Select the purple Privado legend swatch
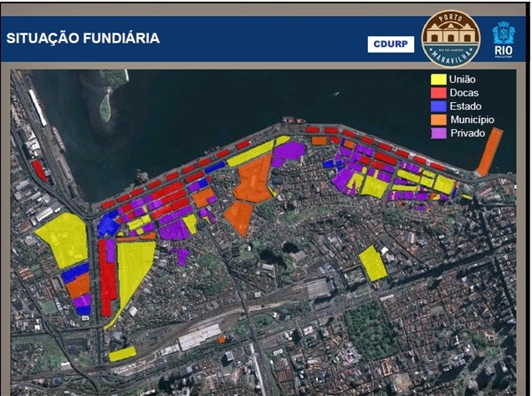 pos(437,133)
